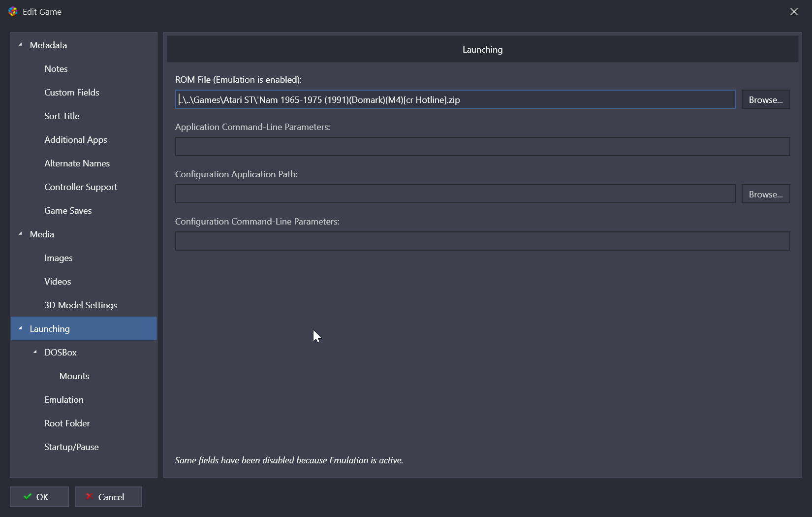Confirm changes with the OK button
The height and width of the screenshot is (517, 812).
39,497
